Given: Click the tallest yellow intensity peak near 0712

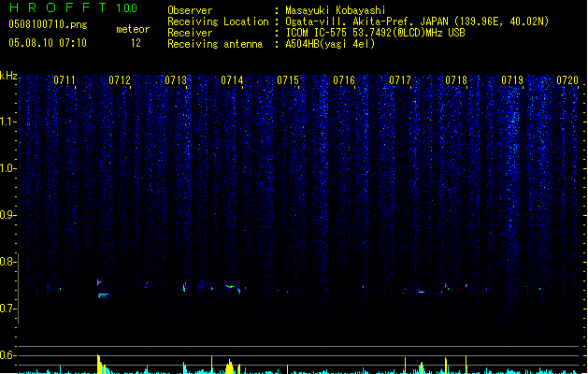Looking at the screenshot, I should point(99,364).
